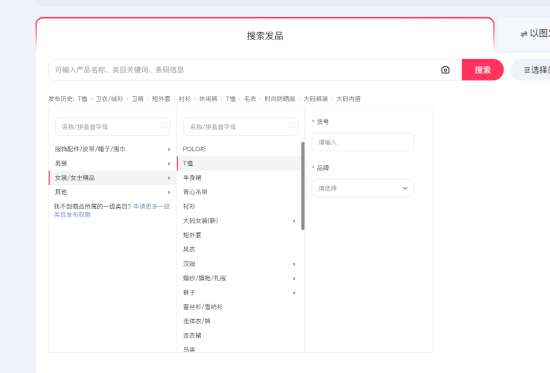Click the magnifier in second category filter

coord(292,125)
